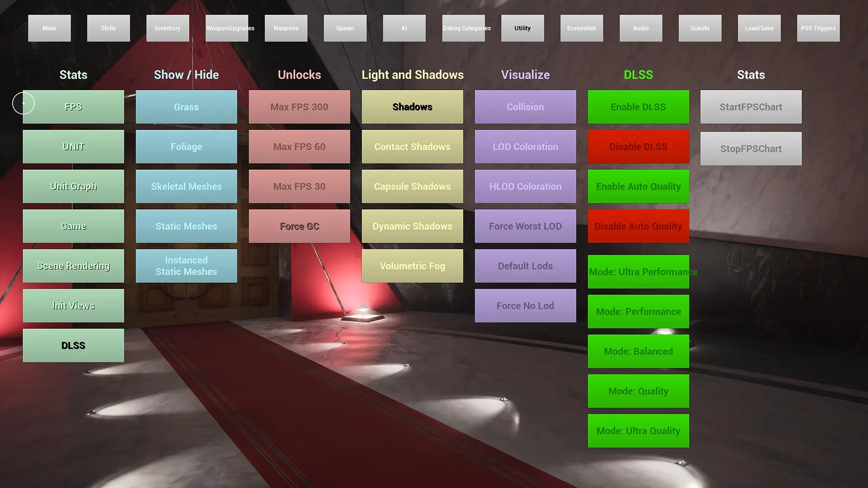Viewport: 868px width, 488px height.
Task: Click Force GC unlock button
Action: 299,226
